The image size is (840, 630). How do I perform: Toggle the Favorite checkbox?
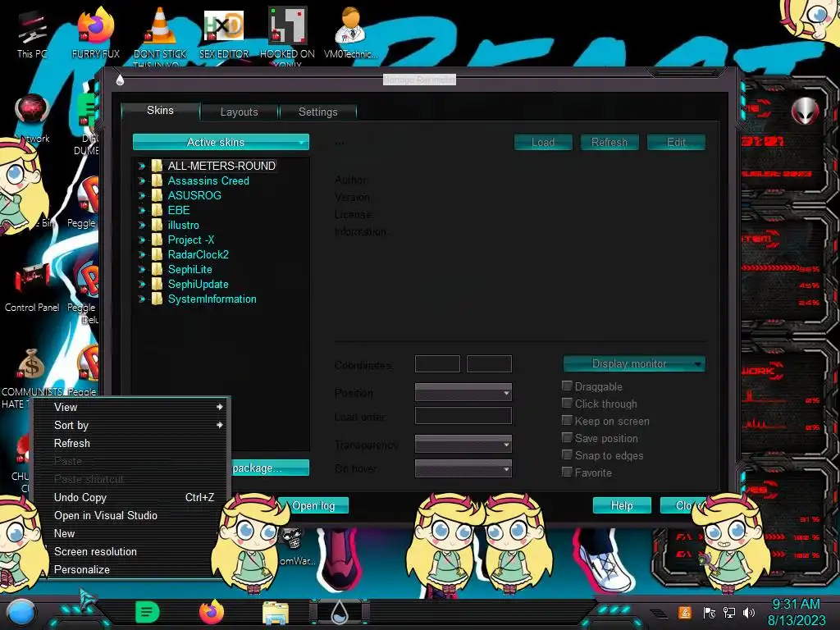point(567,472)
